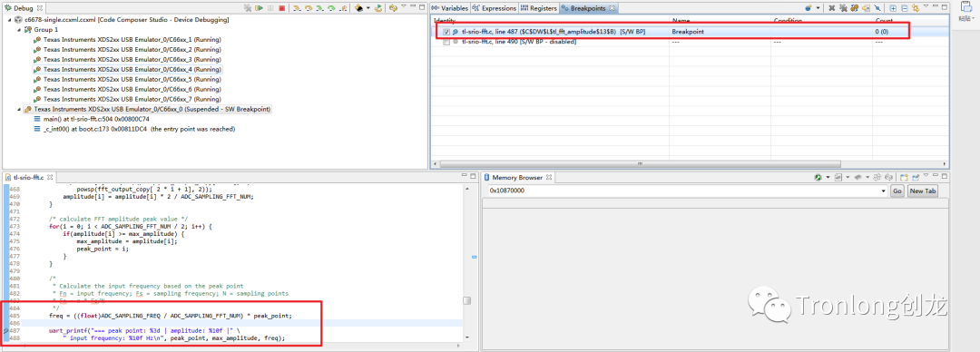980x352 pixels.
Task: Click the red Terminate square icon
Action: pos(282,8)
